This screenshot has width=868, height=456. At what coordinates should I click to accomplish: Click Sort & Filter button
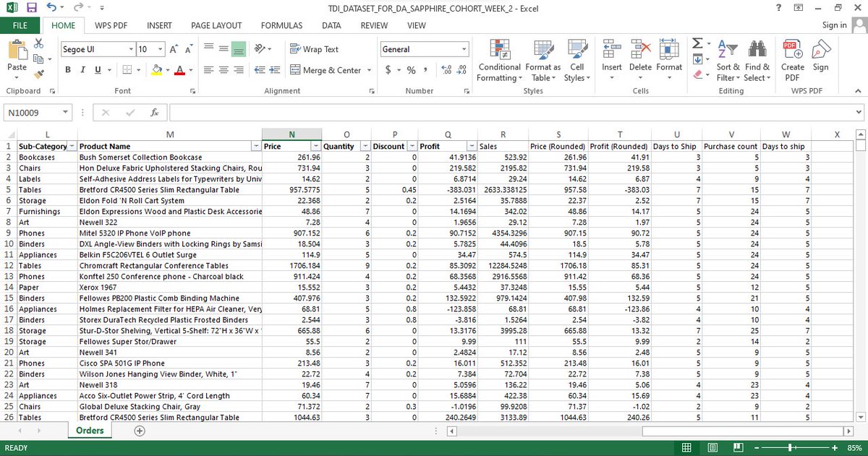728,60
